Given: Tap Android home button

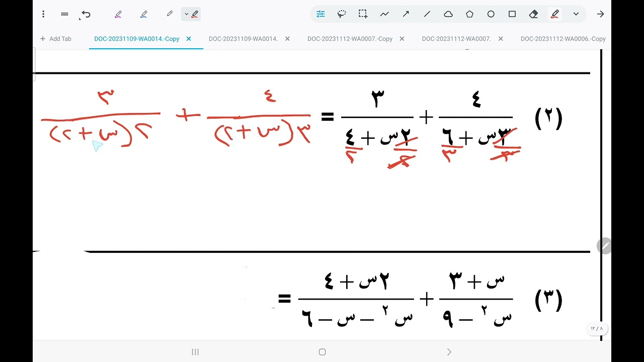Looking at the screenshot, I should (x=322, y=352).
